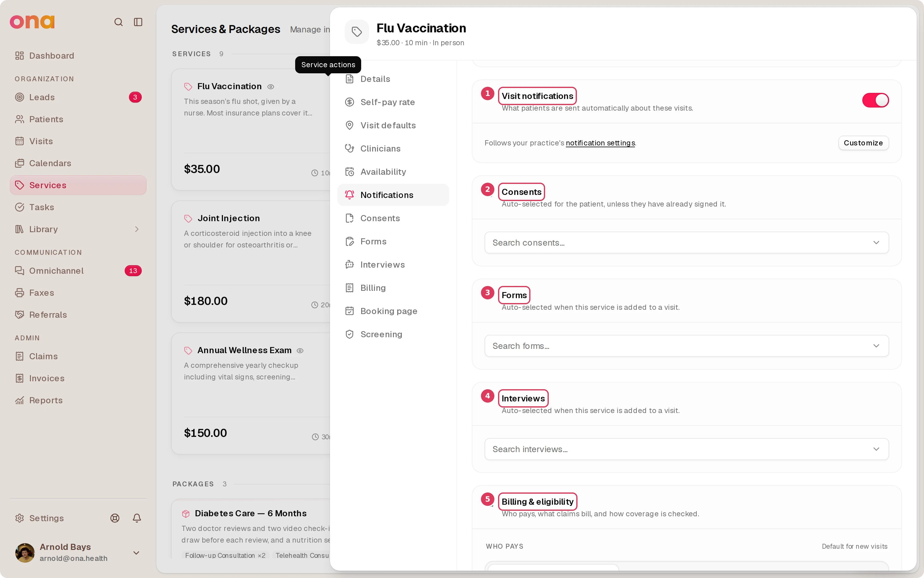Toggle Visit notifications switch off

click(875, 101)
